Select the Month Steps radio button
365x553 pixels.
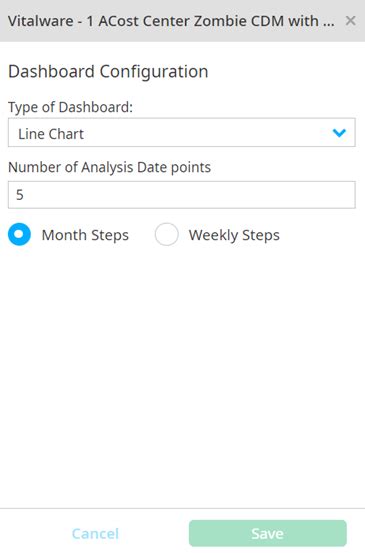pyautogui.click(x=19, y=234)
